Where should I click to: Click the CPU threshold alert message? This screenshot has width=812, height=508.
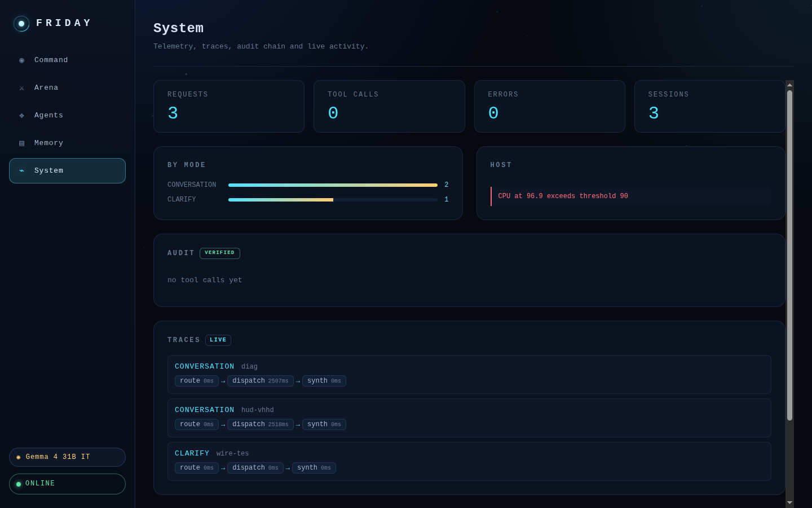(631, 196)
